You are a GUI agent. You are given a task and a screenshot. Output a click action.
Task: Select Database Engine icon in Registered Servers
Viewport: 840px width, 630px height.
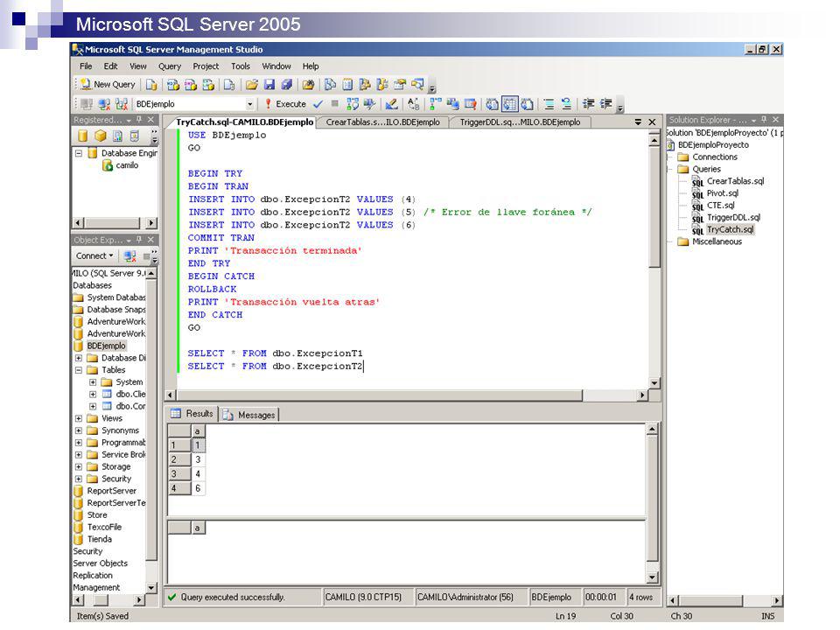82,136
